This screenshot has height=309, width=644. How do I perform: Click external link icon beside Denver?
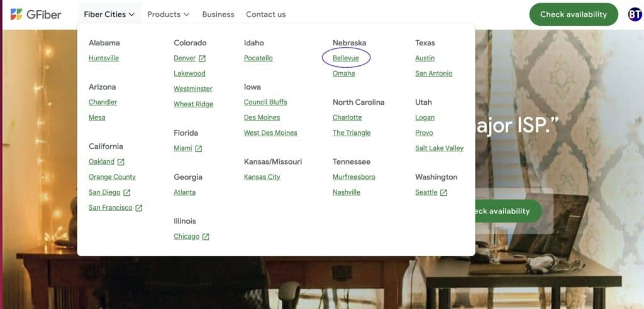[202, 58]
